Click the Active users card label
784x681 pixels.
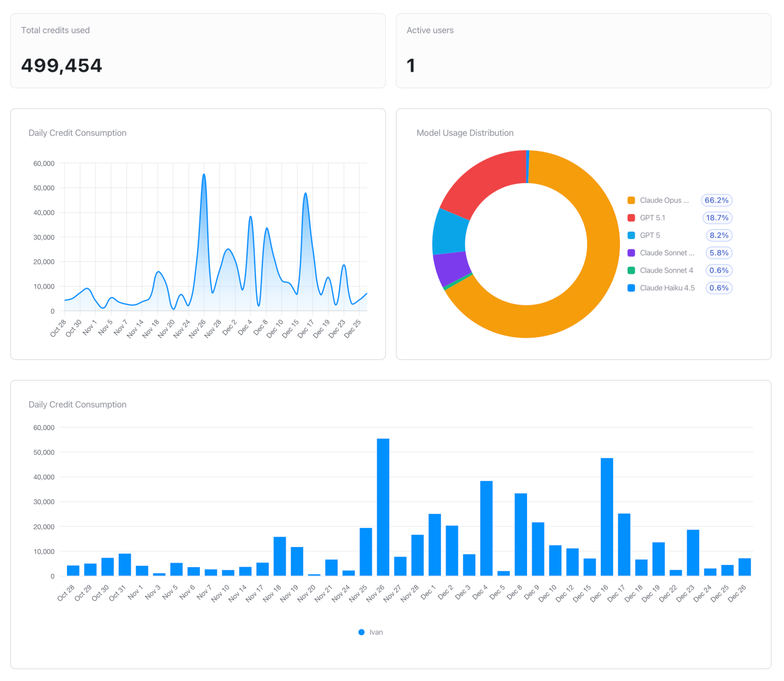(x=430, y=30)
